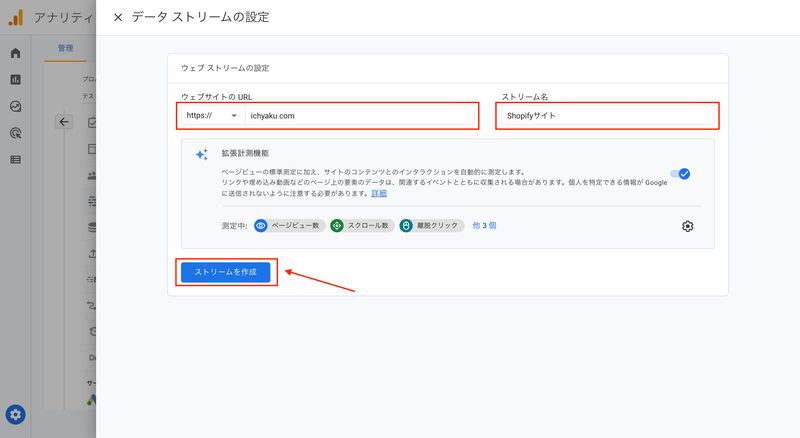This screenshot has width=800, height=438.
Task: Click the ストリームを作成 button
Action: click(x=226, y=272)
